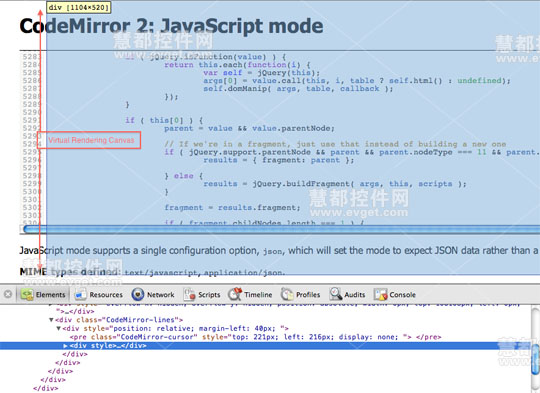Click the 'If we're in a fragment' comment
Viewport: 540px width, 393px height.
[x=335, y=144]
